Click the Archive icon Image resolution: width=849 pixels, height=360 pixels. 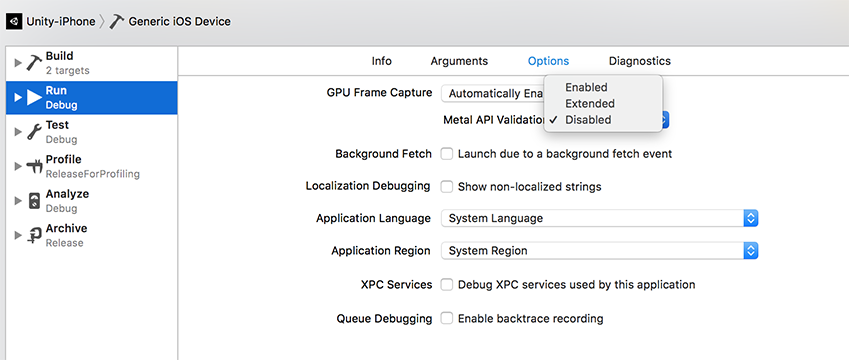(35, 235)
